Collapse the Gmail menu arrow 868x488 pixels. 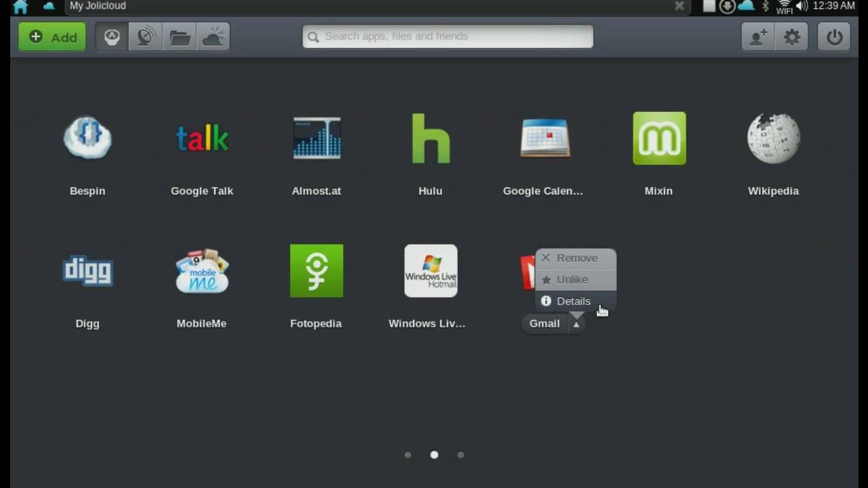click(x=576, y=324)
